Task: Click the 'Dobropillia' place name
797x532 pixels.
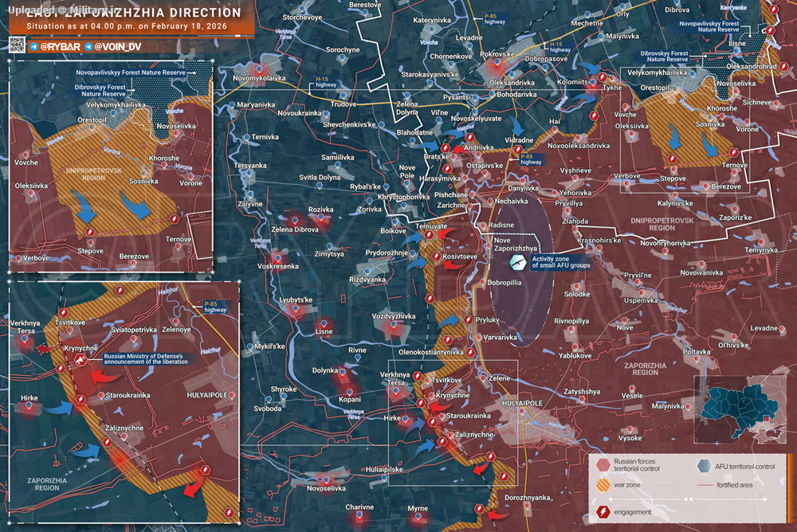Action: pos(505,283)
